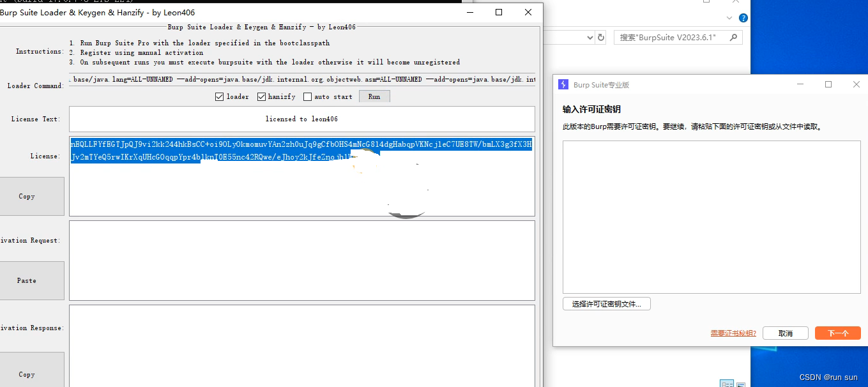Click the Copy button beside the License field

point(27,196)
